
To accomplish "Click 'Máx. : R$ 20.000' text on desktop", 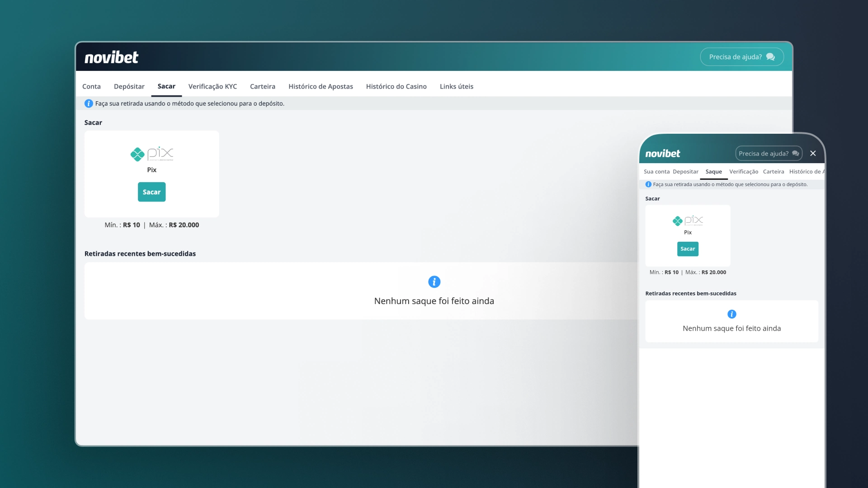I will click(174, 225).
